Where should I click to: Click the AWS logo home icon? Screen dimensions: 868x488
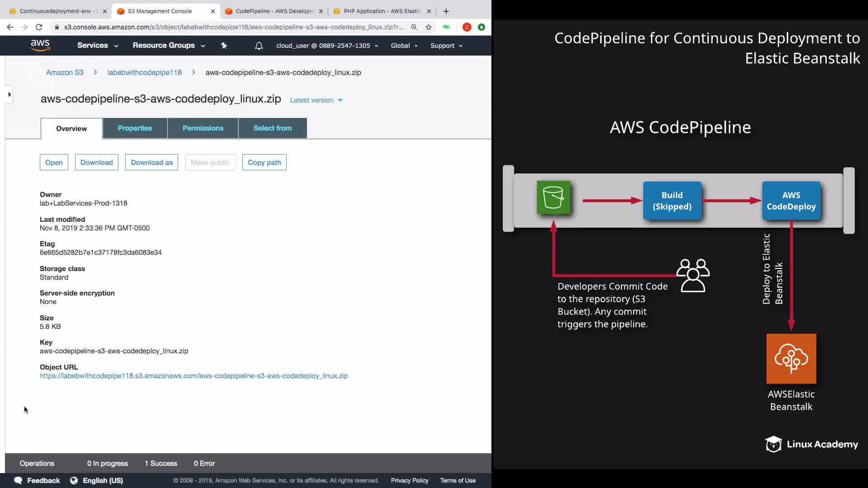[40, 45]
